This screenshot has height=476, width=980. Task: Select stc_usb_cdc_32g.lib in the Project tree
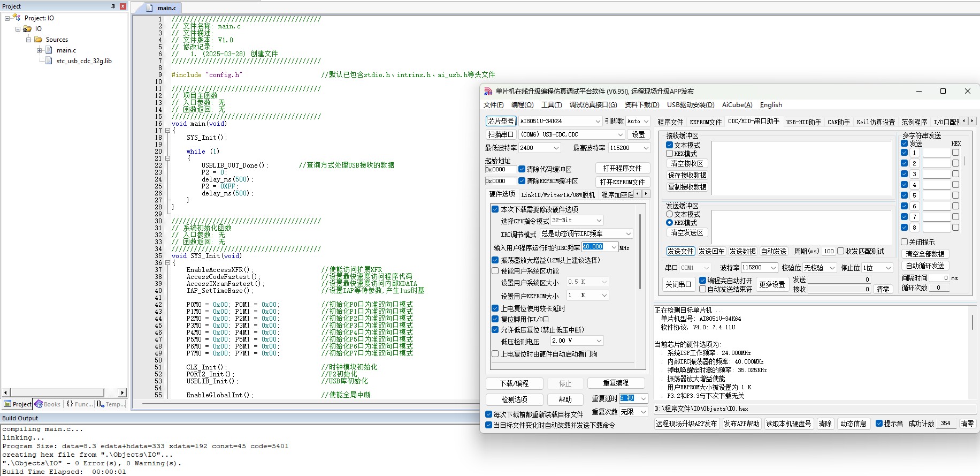point(84,61)
